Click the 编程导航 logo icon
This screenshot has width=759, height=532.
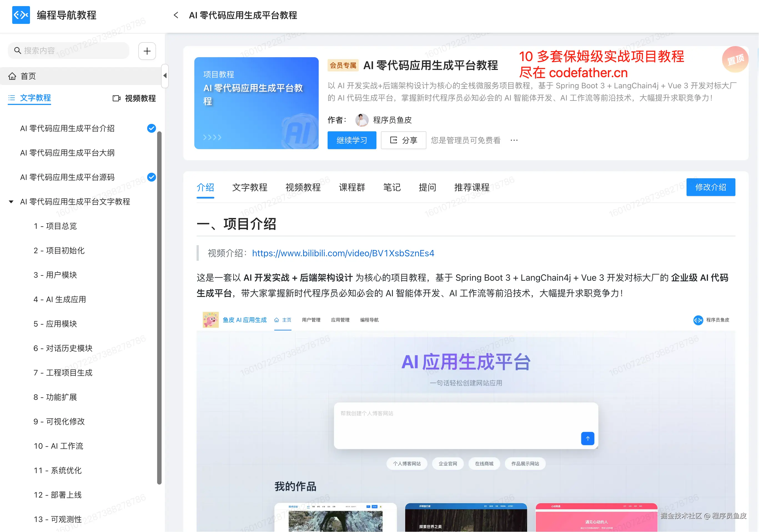pyautogui.click(x=21, y=15)
